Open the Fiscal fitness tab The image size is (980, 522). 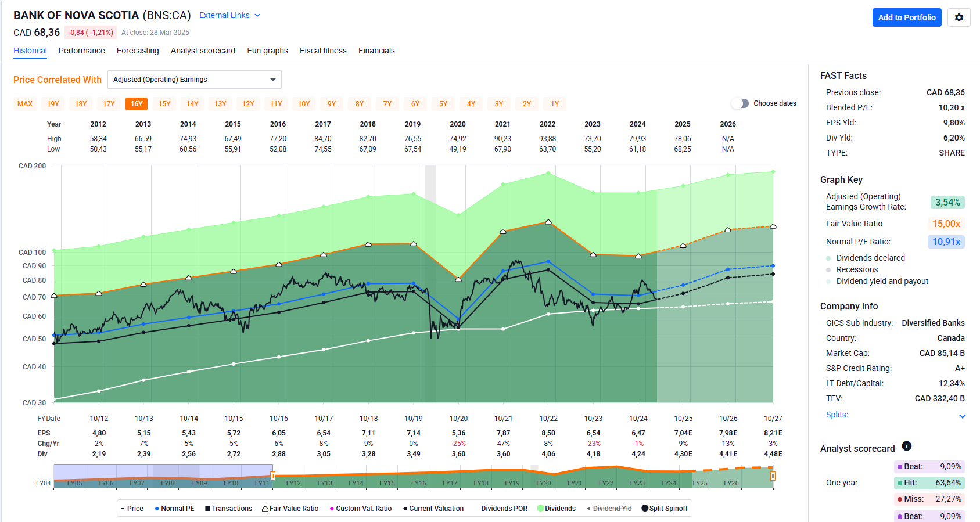[323, 51]
